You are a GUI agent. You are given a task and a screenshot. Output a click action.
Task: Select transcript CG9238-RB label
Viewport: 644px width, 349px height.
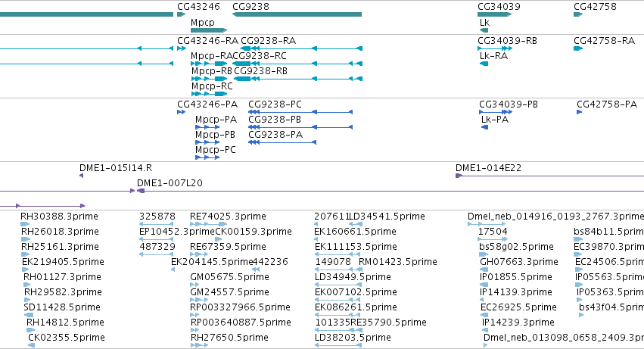[260, 71]
